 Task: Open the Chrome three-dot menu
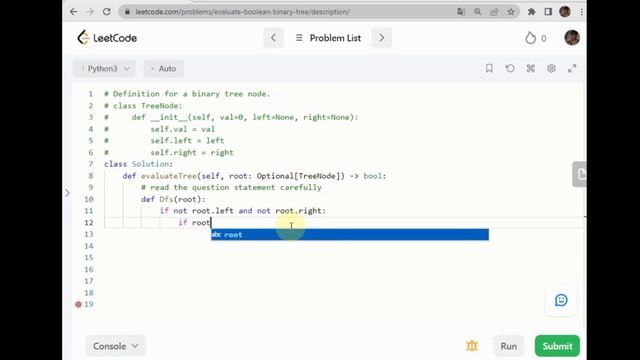tap(582, 12)
